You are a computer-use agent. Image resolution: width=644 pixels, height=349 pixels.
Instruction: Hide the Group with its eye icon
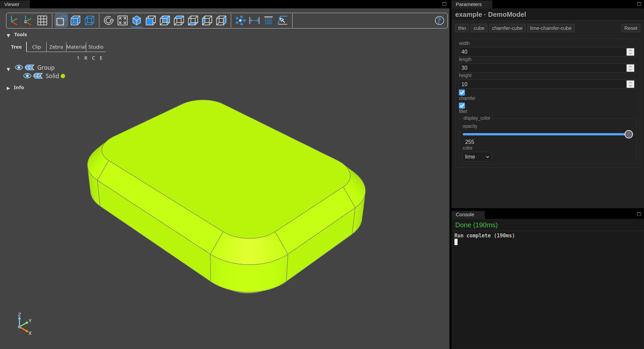tap(19, 67)
